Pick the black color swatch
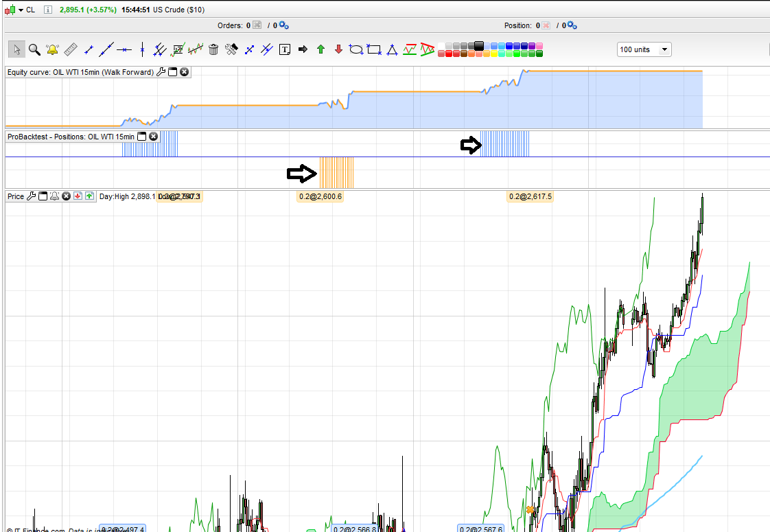Screen dimensions: 770x532 click(x=479, y=46)
